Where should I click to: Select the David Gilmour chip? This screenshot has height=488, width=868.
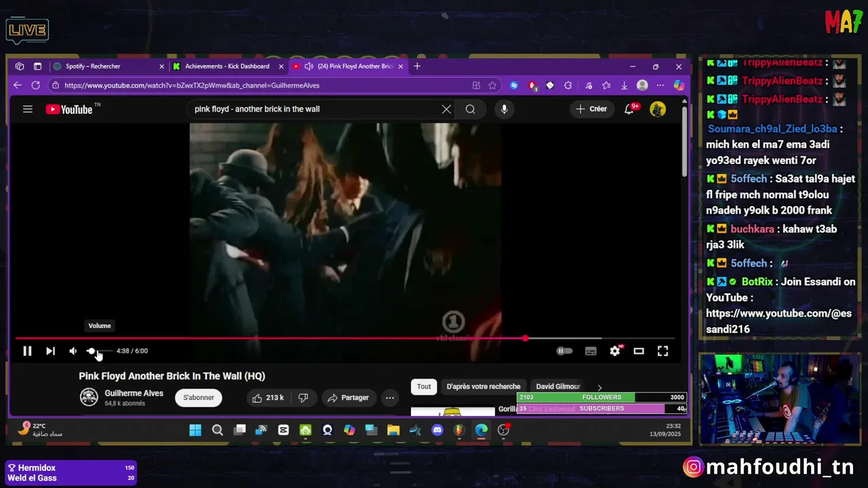pos(558,387)
